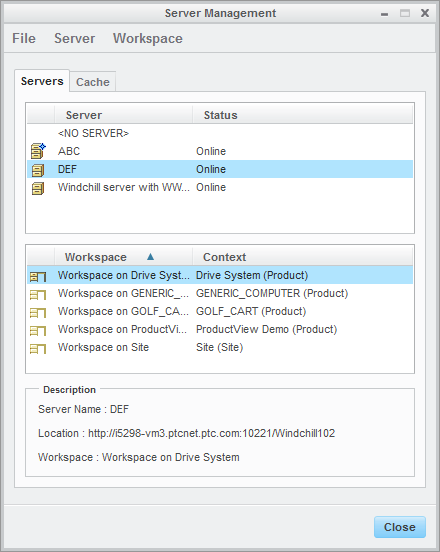Sort by the Status column header
440x552 pixels.
303,115
